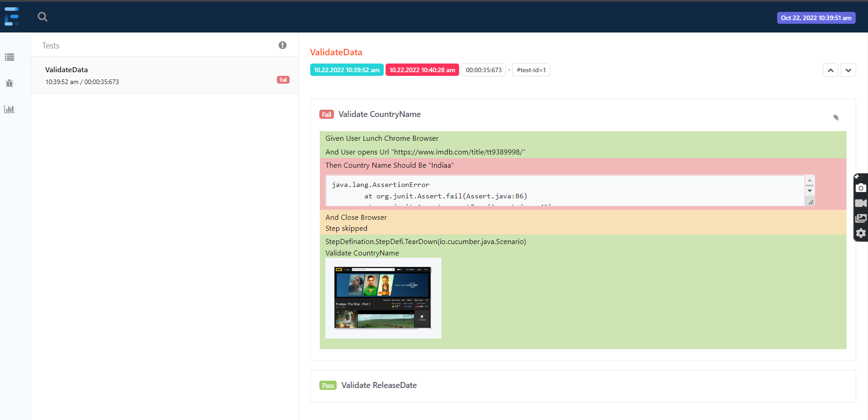The image size is (868, 420).
Task: Expand the Validate ReleaseDate scenario
Action: point(583,386)
